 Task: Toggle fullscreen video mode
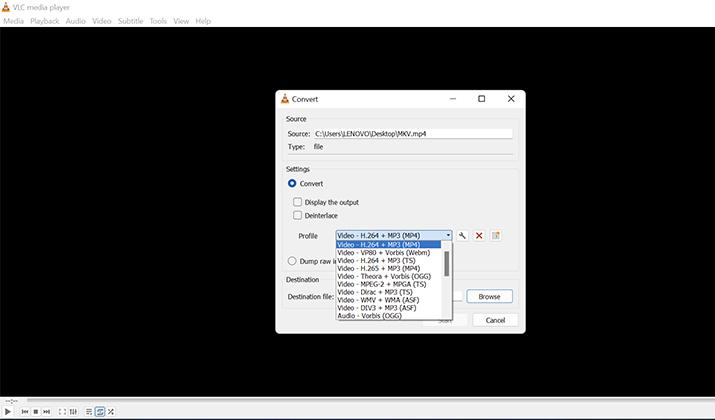(62, 412)
